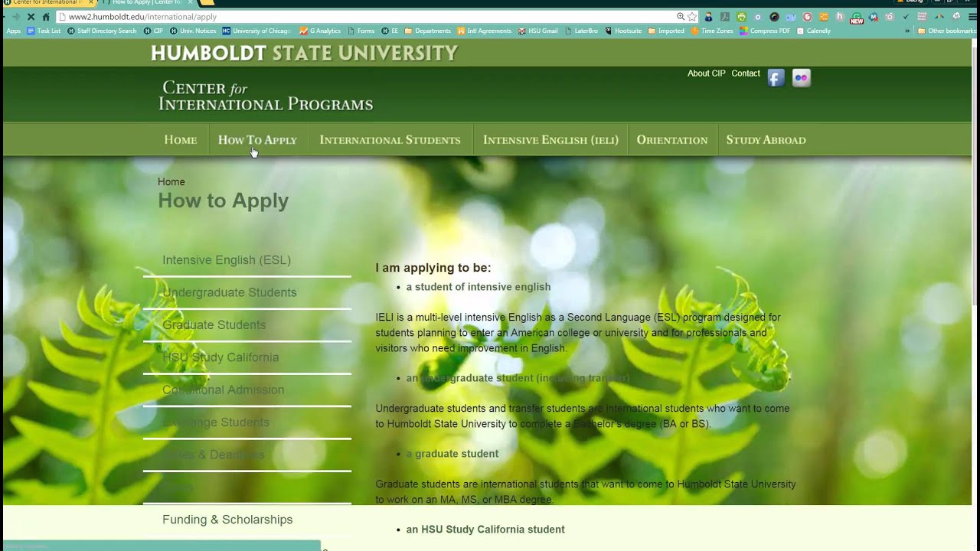Open Exchange Students sidebar link
Screen dimensions: 980x551
tap(216, 422)
